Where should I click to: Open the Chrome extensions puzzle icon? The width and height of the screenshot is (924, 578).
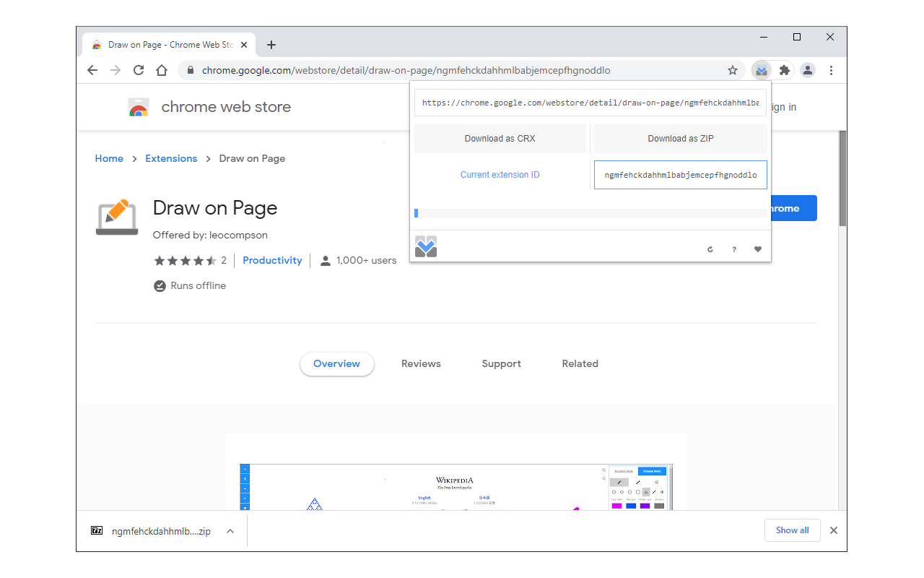coord(784,70)
